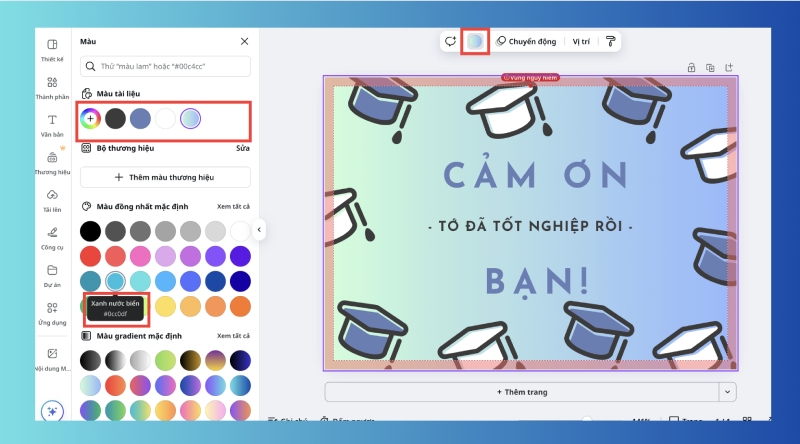Viewport: 800px width, 444px height.
Task: Open the Thiết kế sidebar tab
Action: pyautogui.click(x=51, y=49)
